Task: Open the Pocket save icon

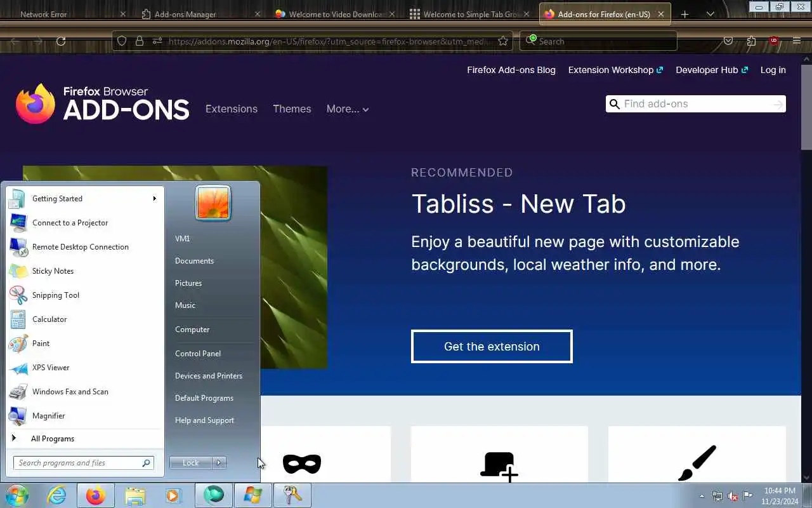Action: tap(728, 41)
